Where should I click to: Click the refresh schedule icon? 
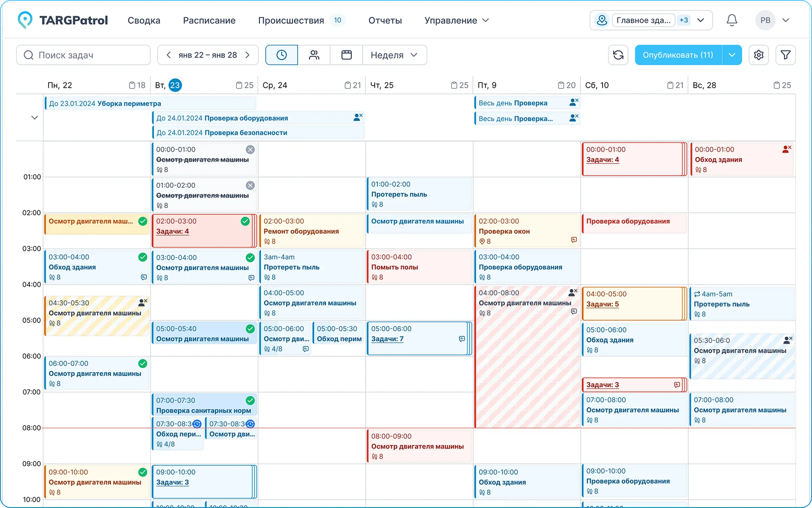point(618,55)
